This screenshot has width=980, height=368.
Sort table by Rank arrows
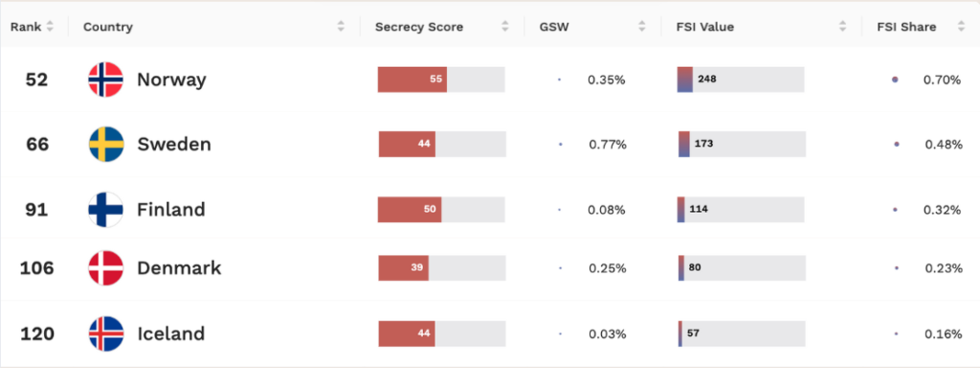tap(50, 27)
